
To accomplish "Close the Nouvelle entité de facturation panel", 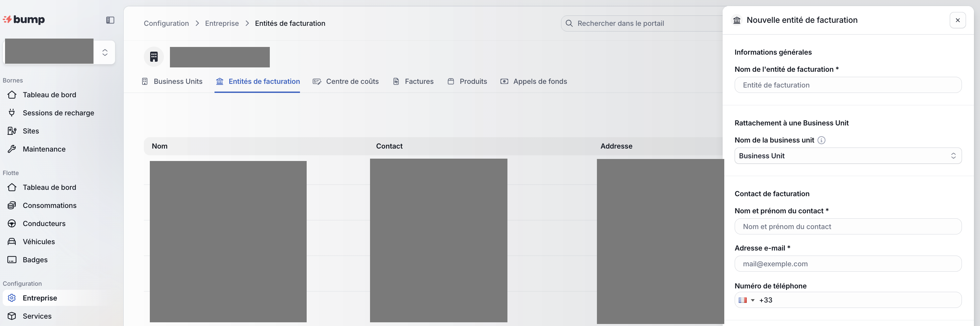I will click(x=958, y=20).
